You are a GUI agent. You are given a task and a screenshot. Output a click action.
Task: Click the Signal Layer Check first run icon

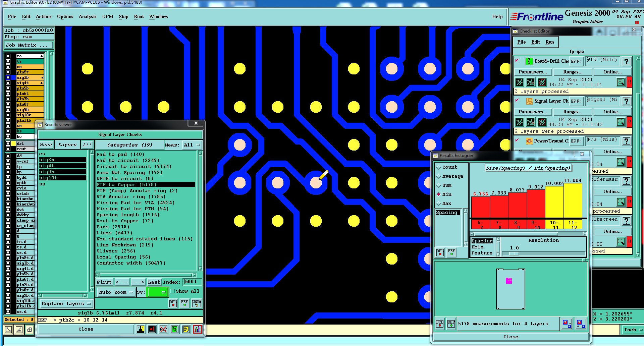pos(519,122)
